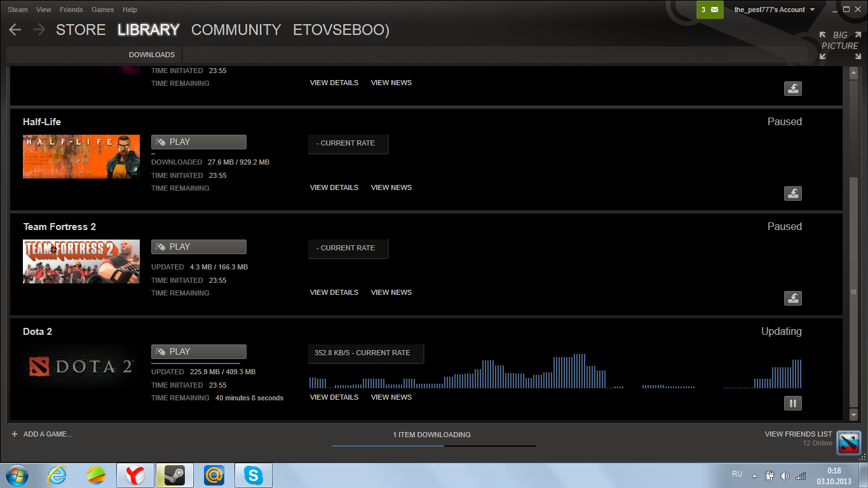Click the downloads list scrollbar thumb
The image size is (868, 488).
tap(854, 292)
